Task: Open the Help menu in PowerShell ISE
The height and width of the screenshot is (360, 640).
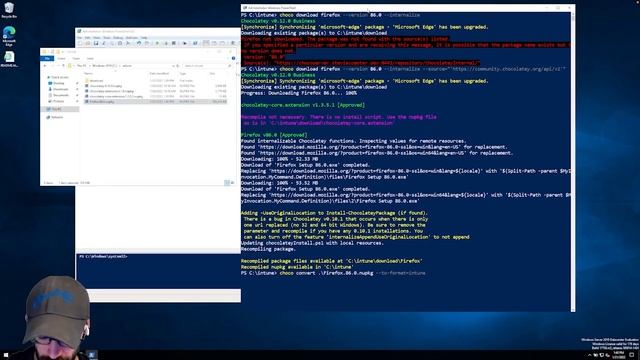Action: [x=144, y=38]
